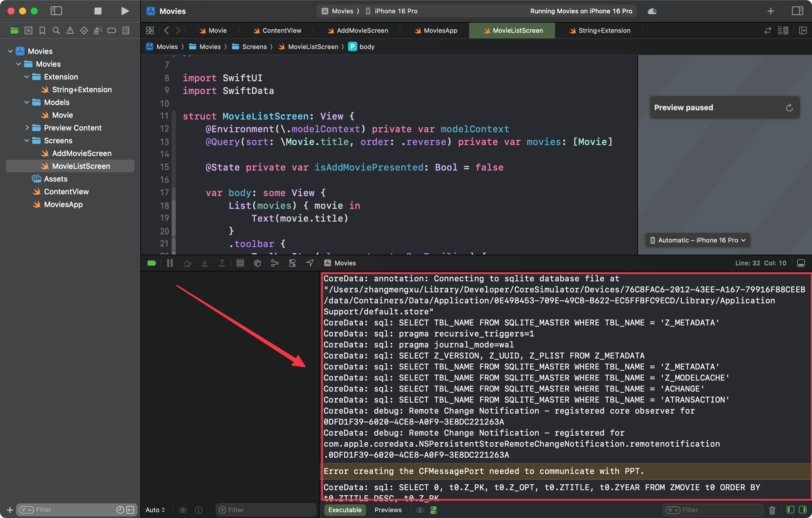Clear the console with the trash icon
This screenshot has width=812, height=518.
tap(772, 510)
